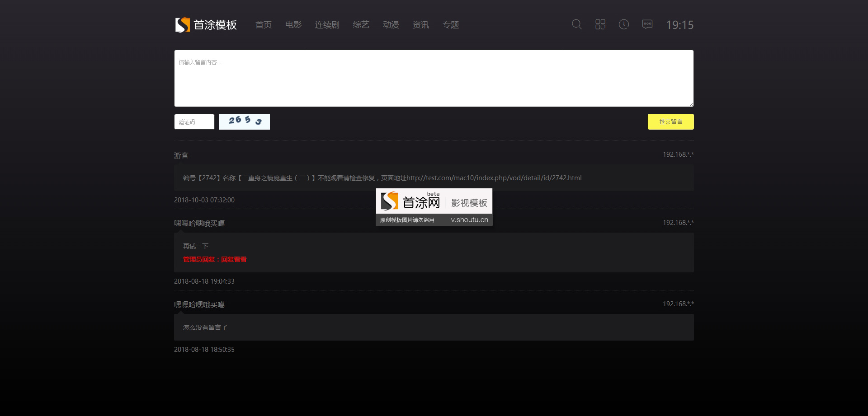Click the timestamp 2018-10-03 07:32:00
Viewport: 868px width, 416px height.
(x=204, y=200)
